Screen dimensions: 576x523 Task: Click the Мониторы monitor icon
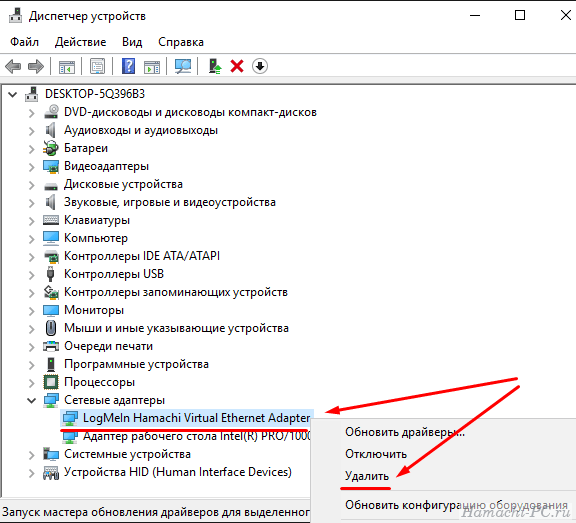click(51, 310)
